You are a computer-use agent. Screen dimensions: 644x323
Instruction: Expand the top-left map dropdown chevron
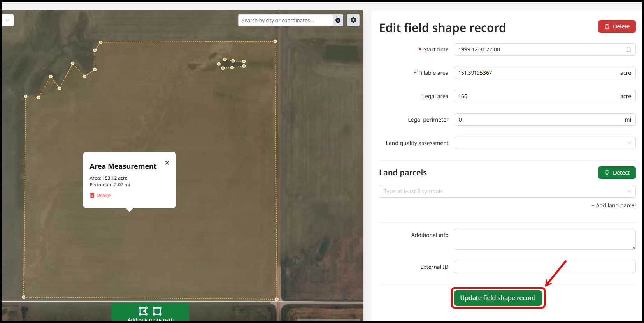tap(7, 20)
